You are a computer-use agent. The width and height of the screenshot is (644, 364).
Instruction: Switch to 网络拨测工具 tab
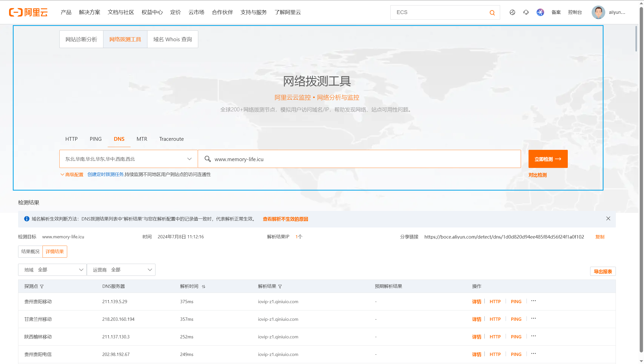125,39
